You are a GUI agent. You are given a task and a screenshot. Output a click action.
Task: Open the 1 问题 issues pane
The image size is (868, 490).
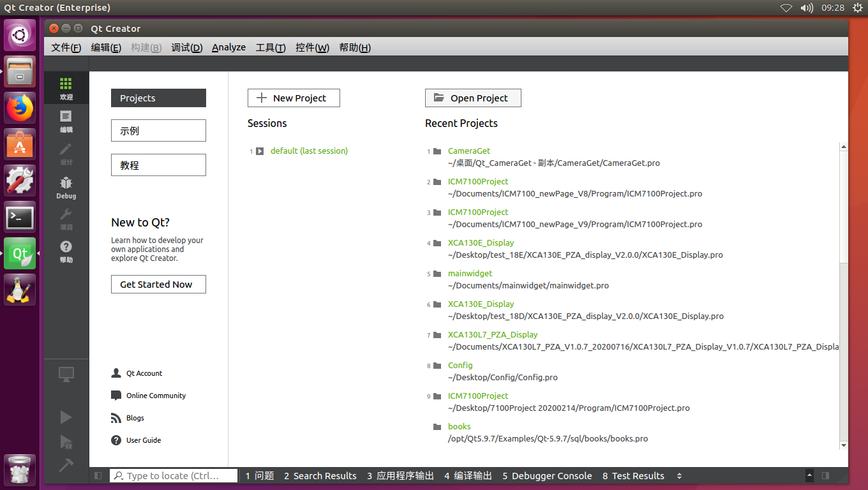[x=260, y=476]
